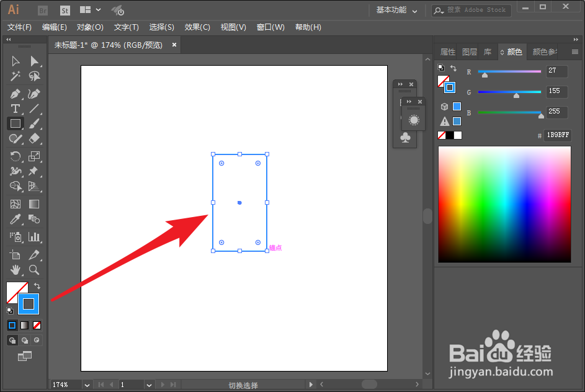Swap fill and stroke in toolbar
This screenshot has width=585, height=392.
click(37, 286)
